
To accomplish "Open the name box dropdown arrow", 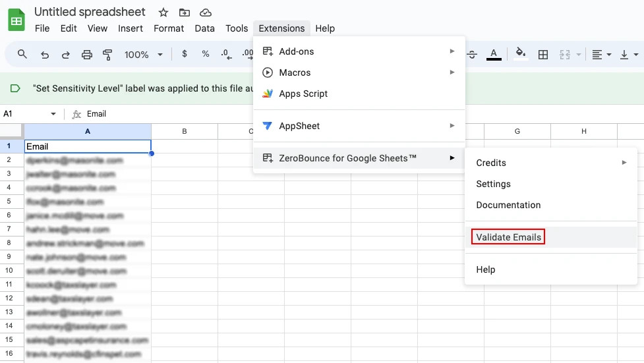I will [53, 114].
